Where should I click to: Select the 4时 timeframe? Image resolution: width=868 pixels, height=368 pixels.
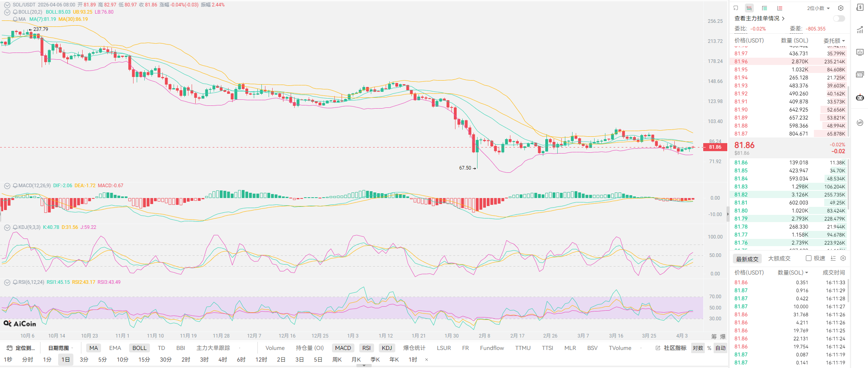coord(223,360)
